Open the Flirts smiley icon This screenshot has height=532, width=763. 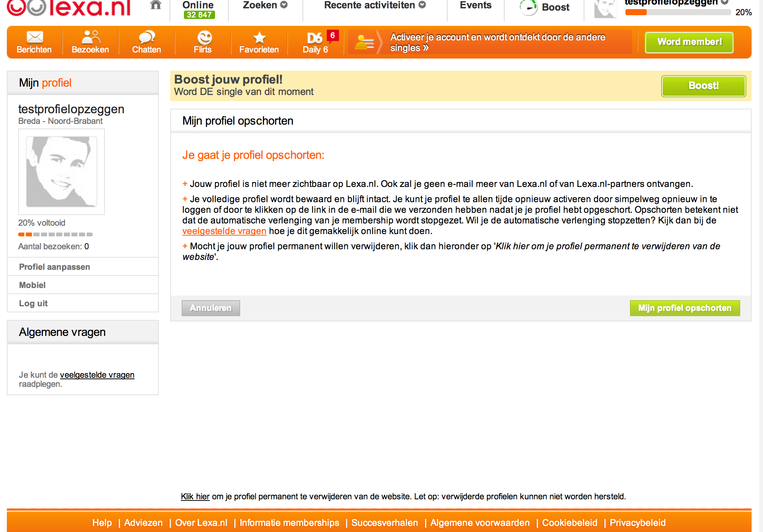pos(204,37)
